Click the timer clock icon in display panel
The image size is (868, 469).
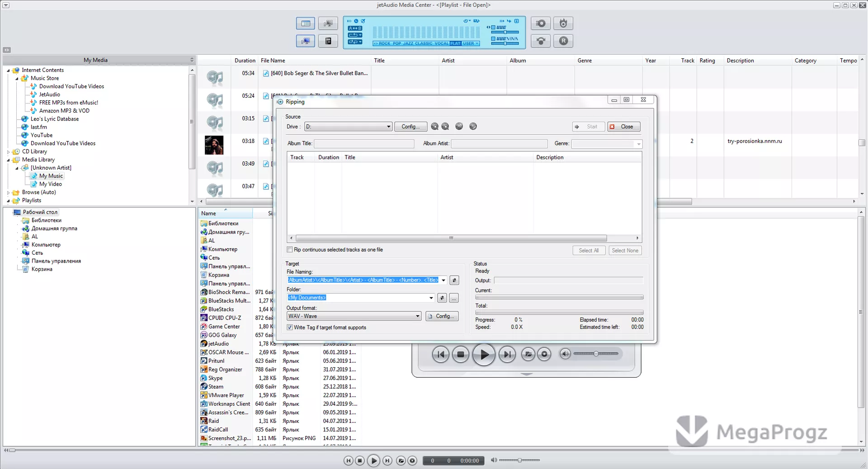356,21
